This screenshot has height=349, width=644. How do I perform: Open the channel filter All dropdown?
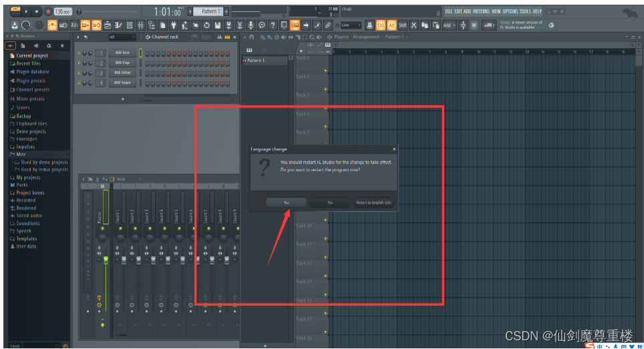pyautogui.click(x=122, y=37)
